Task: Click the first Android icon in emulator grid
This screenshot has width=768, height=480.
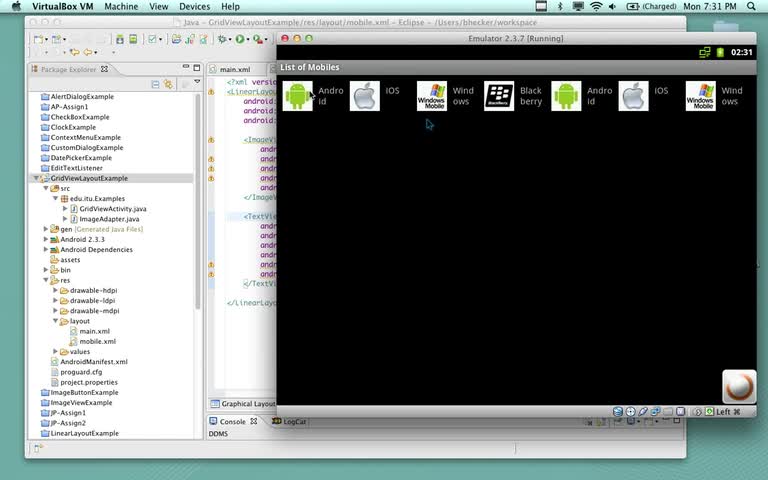Action: point(297,96)
